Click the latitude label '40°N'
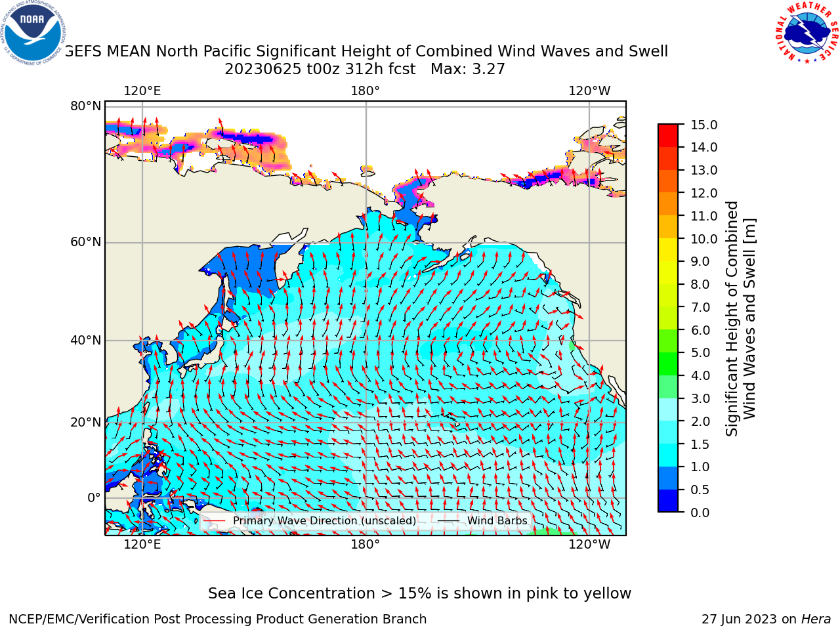 [x=86, y=340]
